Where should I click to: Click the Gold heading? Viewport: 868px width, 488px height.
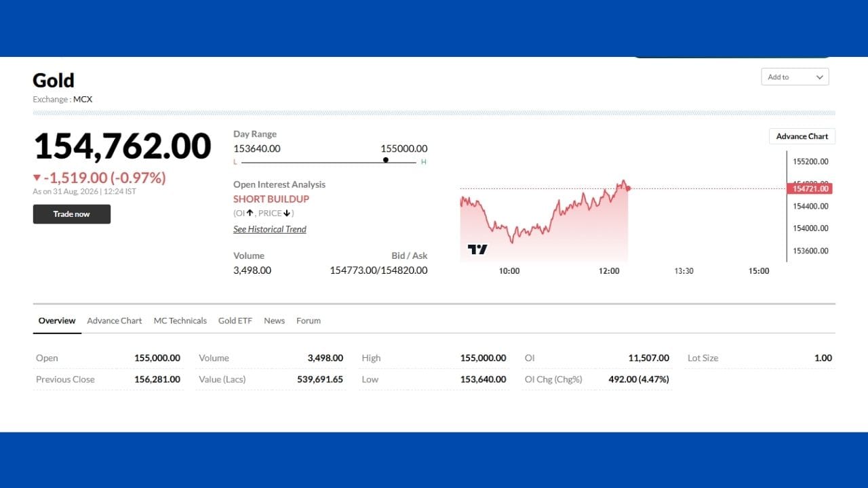(x=54, y=80)
